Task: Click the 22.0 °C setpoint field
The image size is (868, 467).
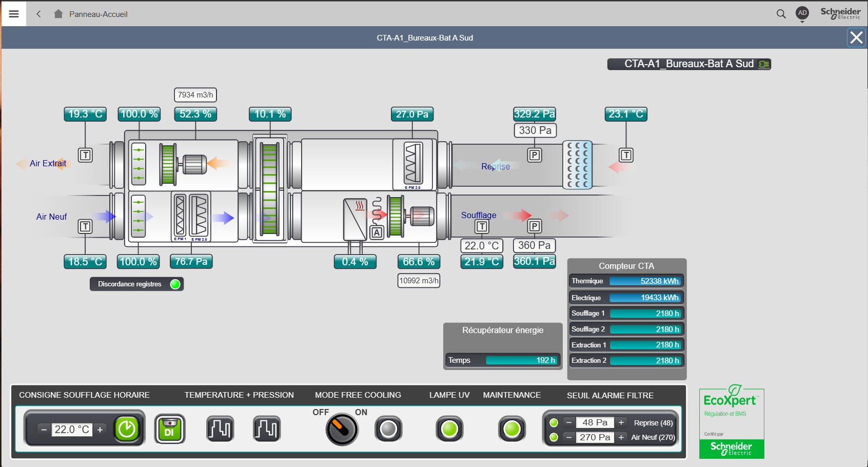Action: tap(72, 430)
